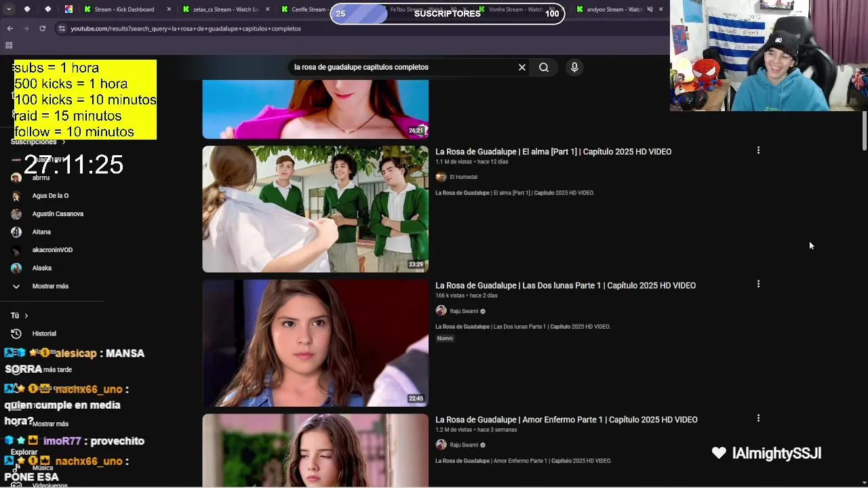Click Alaska channel avatar in sidebar
The height and width of the screenshot is (488, 868).
(16, 268)
